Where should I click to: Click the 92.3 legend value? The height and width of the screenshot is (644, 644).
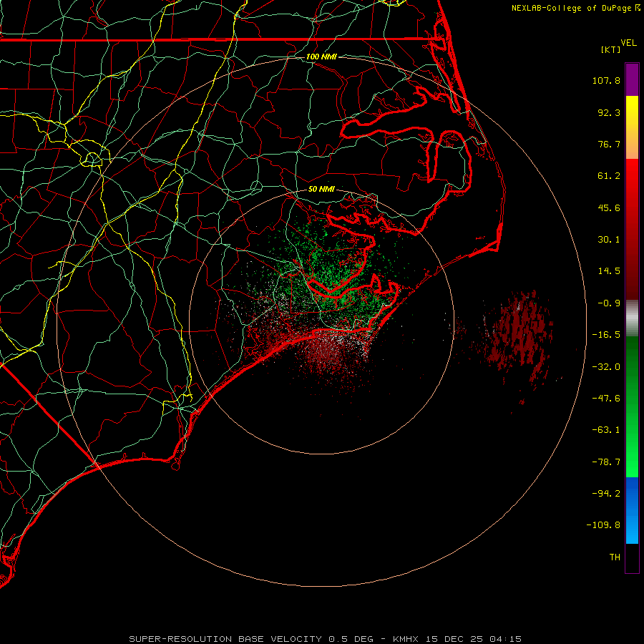pos(609,112)
